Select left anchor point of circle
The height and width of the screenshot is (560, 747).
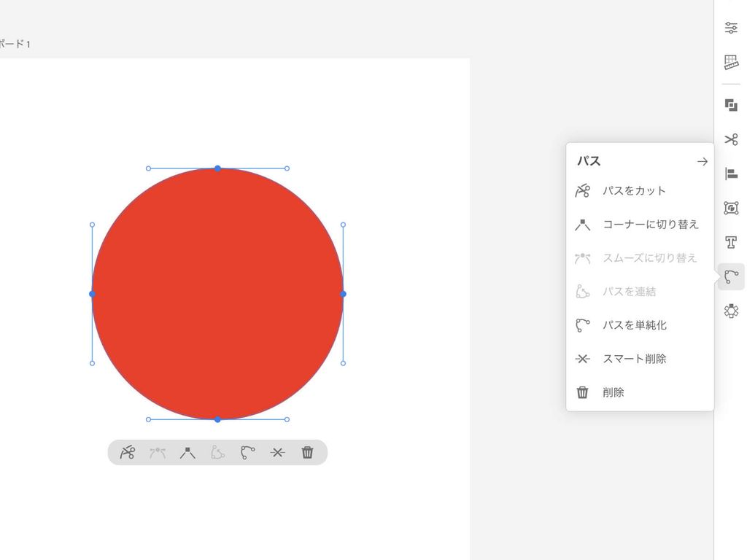pyautogui.click(x=92, y=294)
